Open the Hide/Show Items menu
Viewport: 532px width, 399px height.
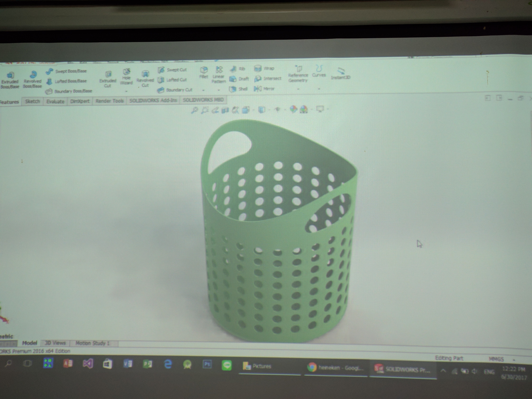[x=277, y=110]
